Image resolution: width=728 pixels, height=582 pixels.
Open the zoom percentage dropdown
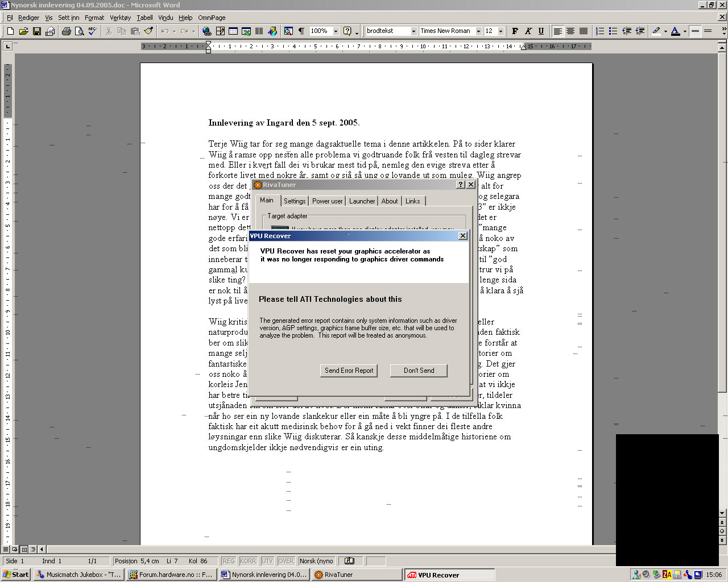coord(336,31)
